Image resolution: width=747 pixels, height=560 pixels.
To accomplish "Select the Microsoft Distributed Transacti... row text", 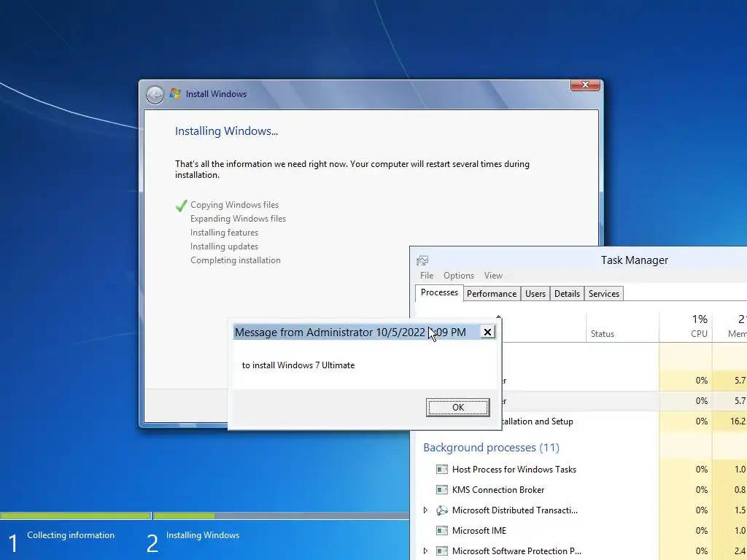I will coord(514,510).
